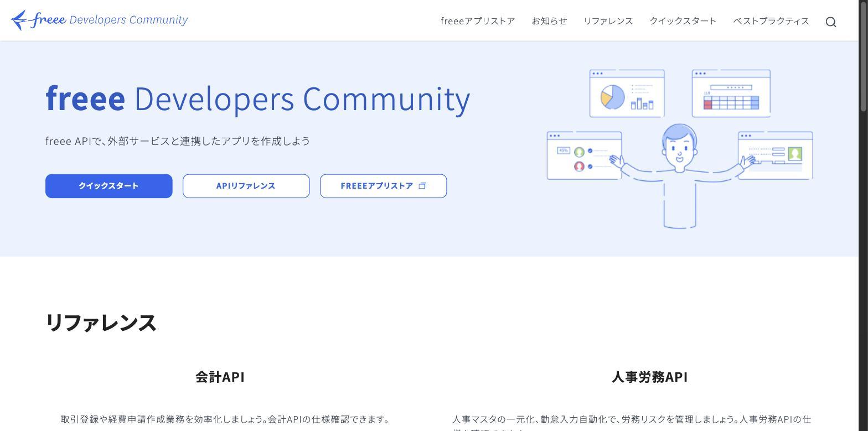Open ベストプラクティス navigation item
The width and height of the screenshot is (868, 431).
pyautogui.click(x=771, y=21)
